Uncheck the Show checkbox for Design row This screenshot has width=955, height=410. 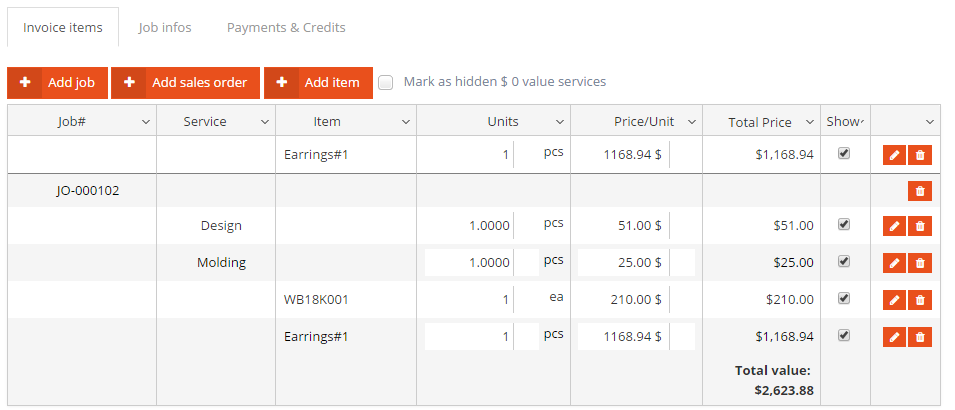tap(844, 225)
